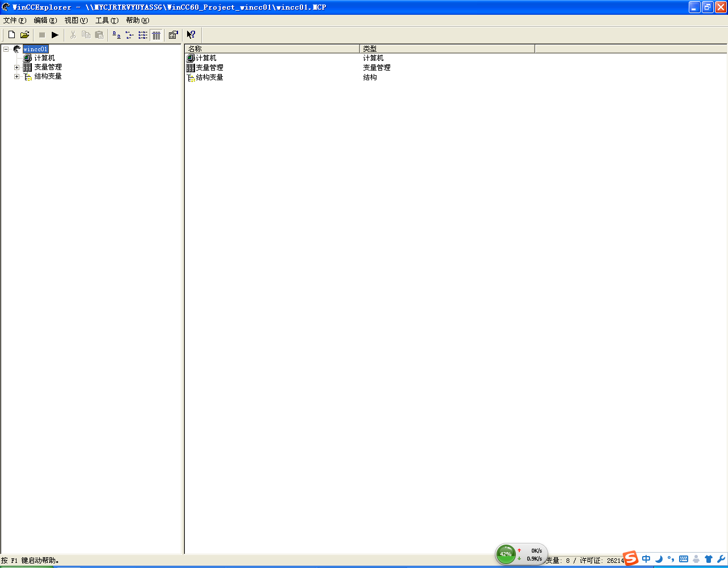
Task: Open the IME wrench settings icon
Action: tap(721, 559)
